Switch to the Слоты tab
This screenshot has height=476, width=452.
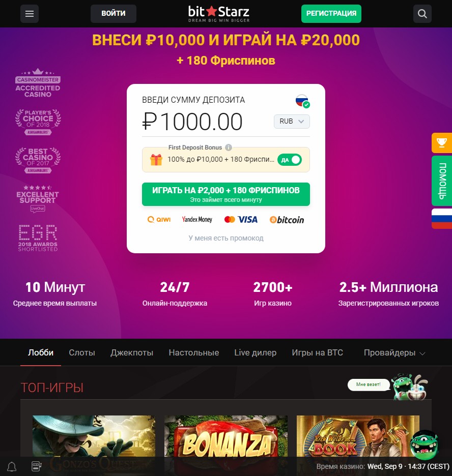(82, 353)
